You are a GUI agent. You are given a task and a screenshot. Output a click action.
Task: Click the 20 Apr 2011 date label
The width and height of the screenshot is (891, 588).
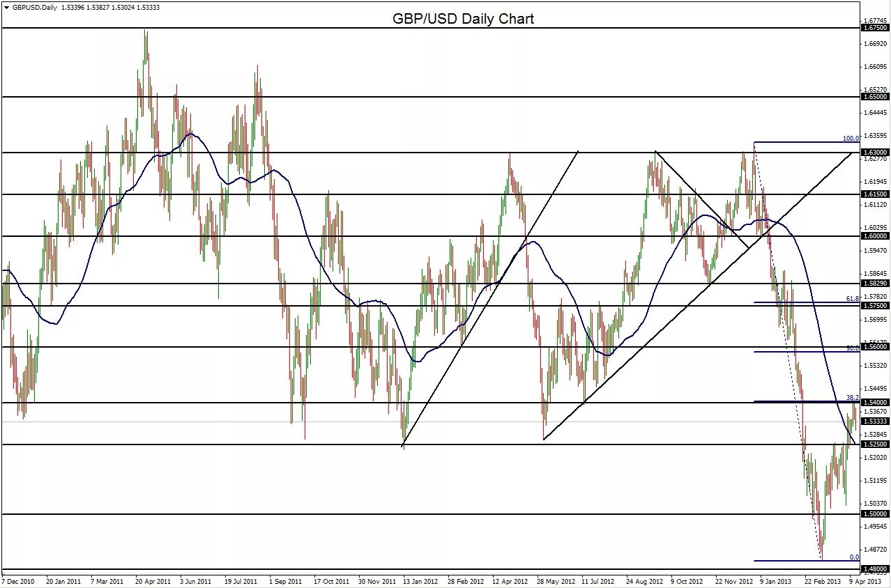tap(153, 580)
